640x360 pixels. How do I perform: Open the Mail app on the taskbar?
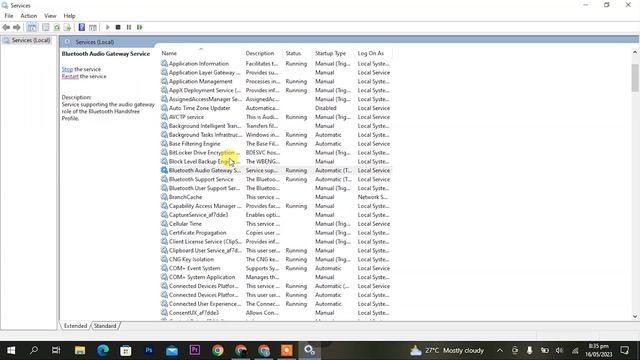172,350
